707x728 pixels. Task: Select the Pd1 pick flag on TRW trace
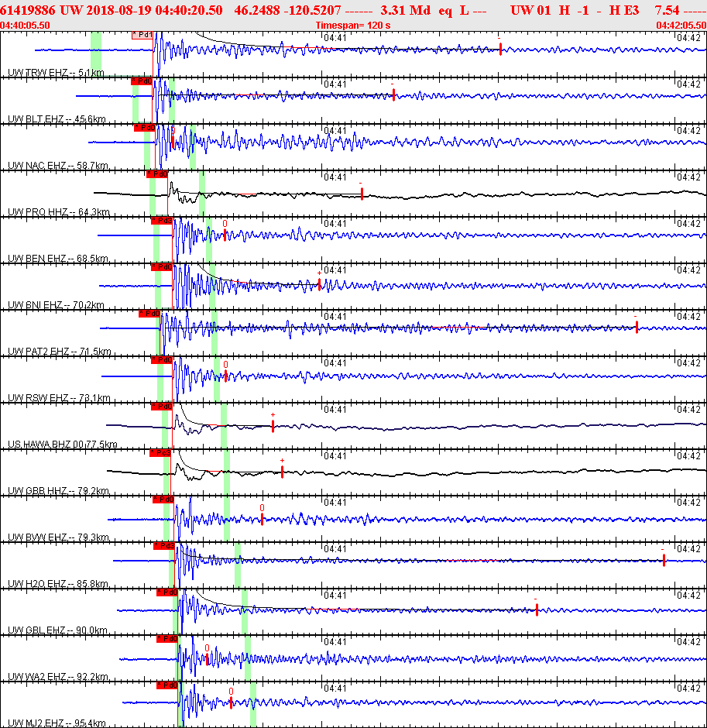(x=142, y=35)
